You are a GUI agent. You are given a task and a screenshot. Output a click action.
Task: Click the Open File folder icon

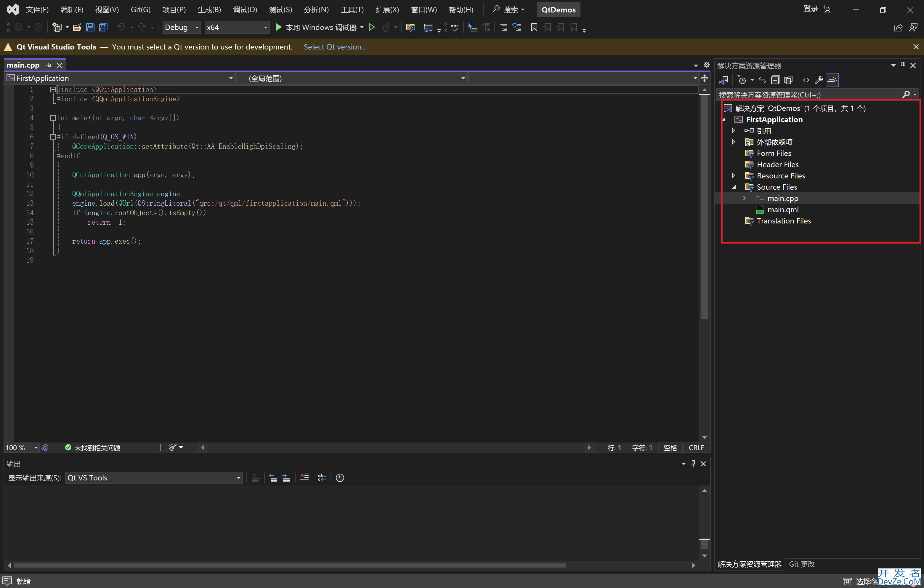77,27
